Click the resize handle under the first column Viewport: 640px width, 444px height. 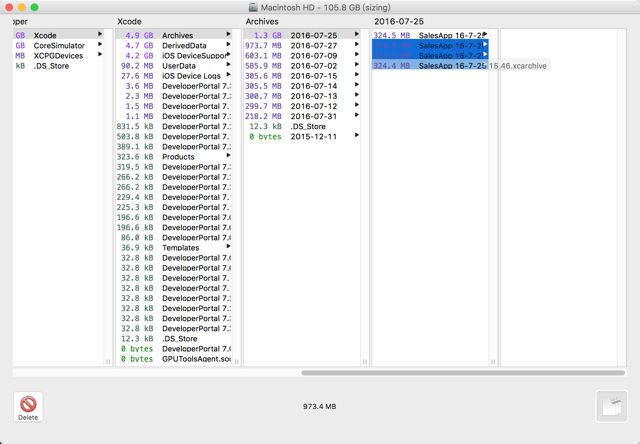pyautogui.click(x=108, y=362)
